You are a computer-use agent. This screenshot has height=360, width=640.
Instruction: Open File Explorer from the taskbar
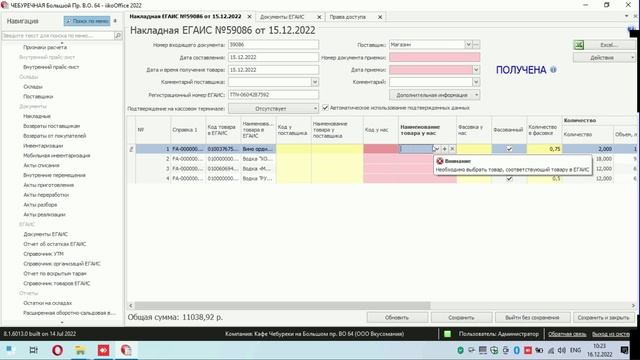(x=80, y=350)
